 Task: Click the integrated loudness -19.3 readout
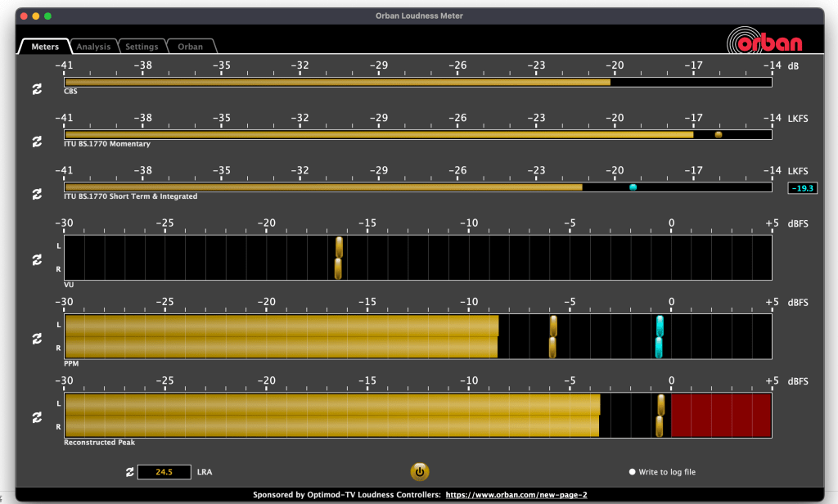[x=802, y=188]
